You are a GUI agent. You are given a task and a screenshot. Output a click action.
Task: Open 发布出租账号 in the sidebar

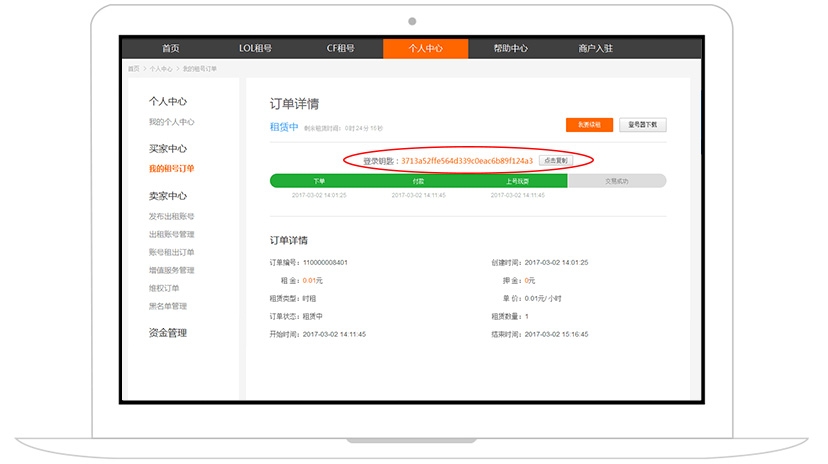click(x=171, y=217)
